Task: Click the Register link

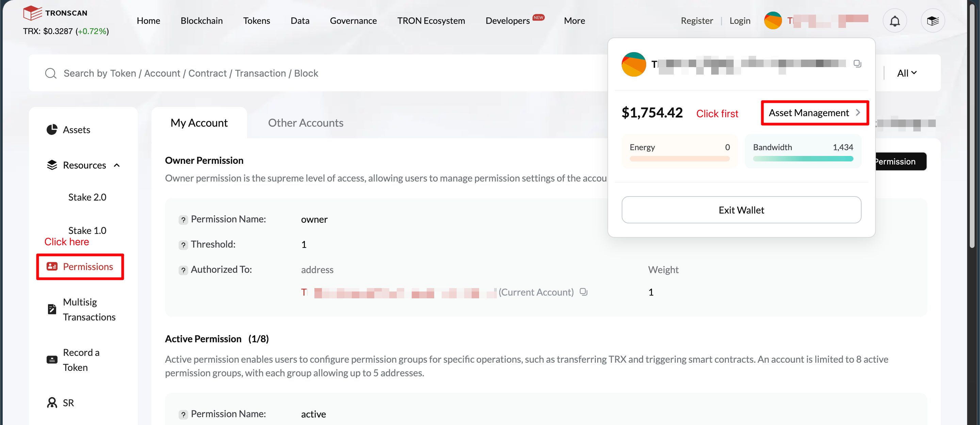Action: click(x=697, y=20)
